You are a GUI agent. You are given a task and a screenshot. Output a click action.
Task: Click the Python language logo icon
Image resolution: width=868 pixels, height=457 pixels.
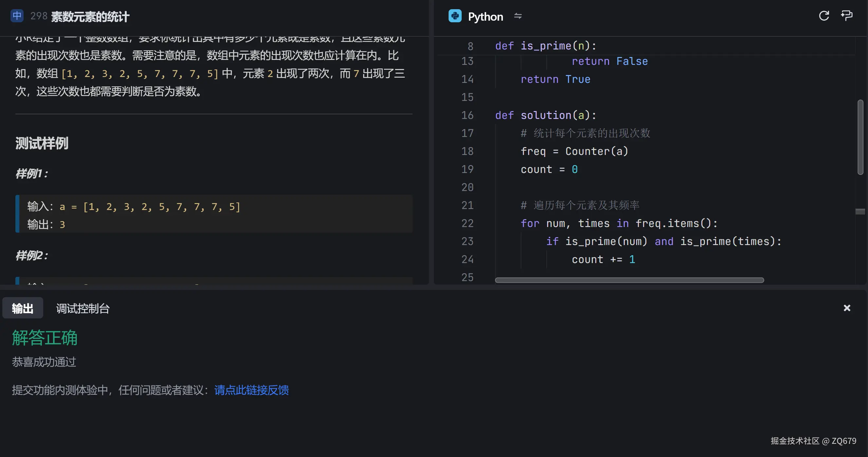(x=454, y=16)
